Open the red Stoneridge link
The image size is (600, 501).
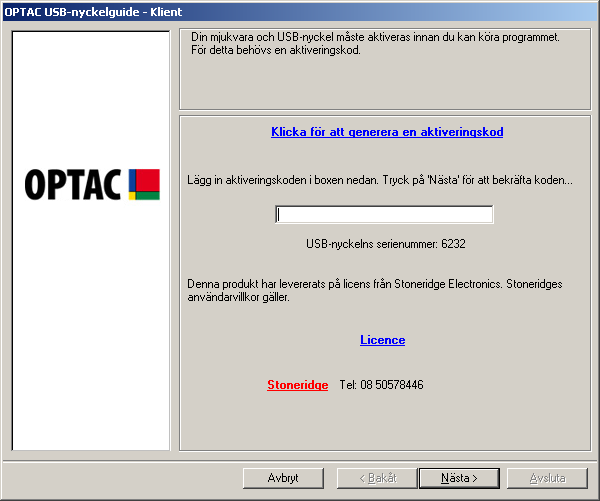coord(297,385)
